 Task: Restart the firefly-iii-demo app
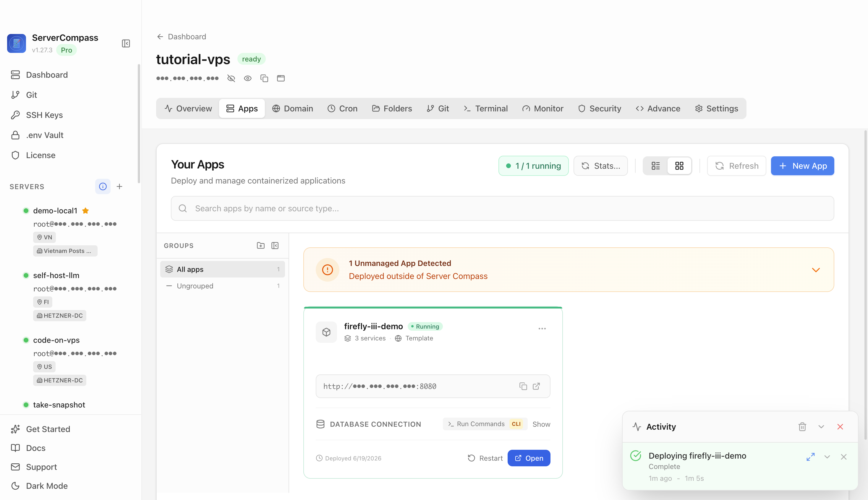(x=485, y=458)
